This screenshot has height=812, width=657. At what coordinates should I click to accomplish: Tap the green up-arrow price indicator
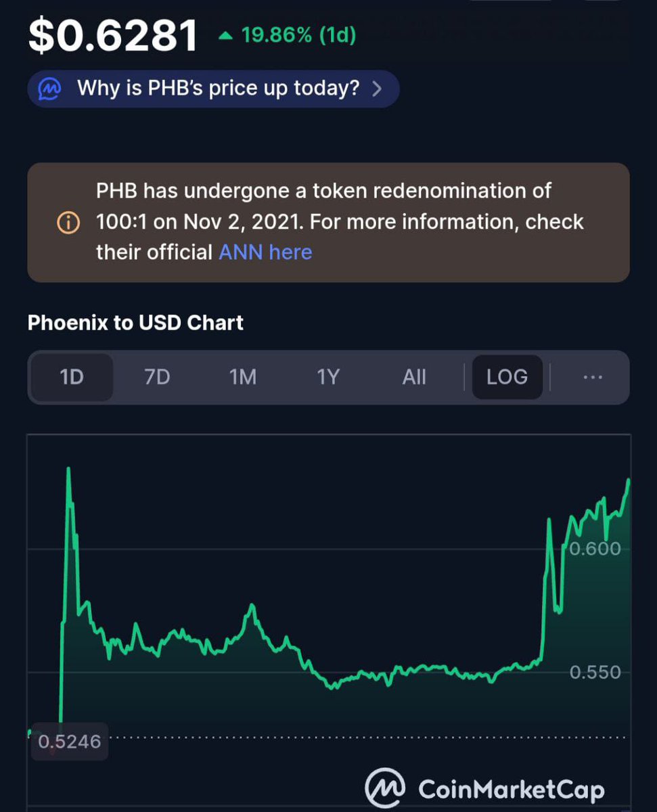(225, 35)
